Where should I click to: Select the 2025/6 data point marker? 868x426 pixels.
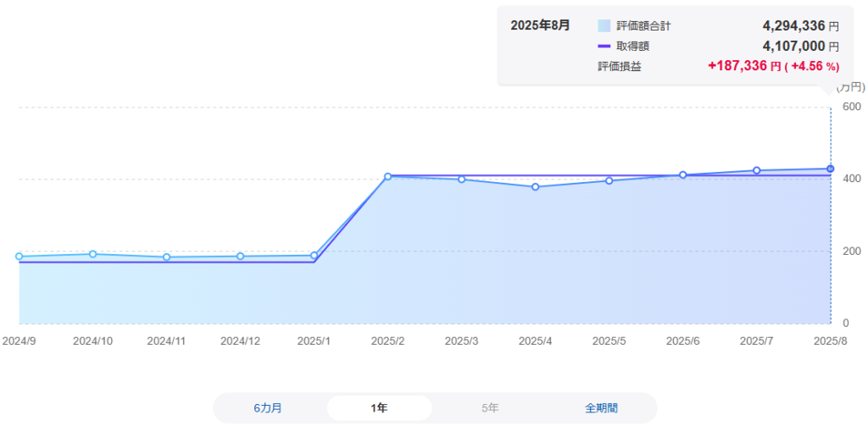pos(682,175)
